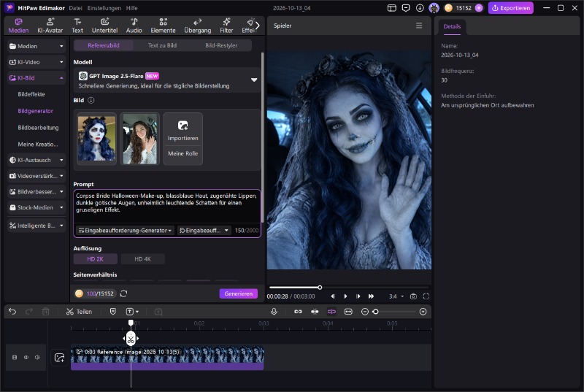The image size is (584, 392).
Task: Open the Hilfe menu
Action: coord(131,8)
